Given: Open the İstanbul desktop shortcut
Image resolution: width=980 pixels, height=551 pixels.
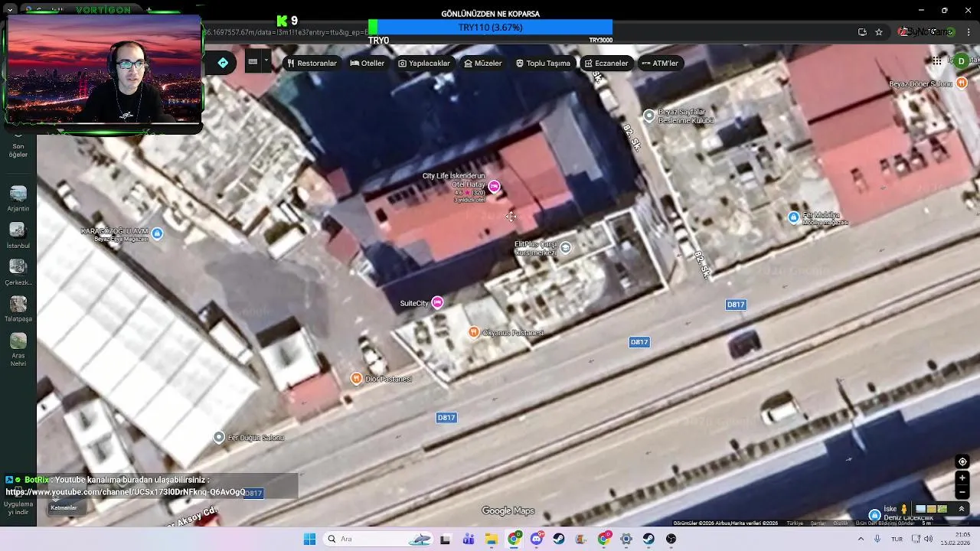Looking at the screenshot, I should point(18,235).
